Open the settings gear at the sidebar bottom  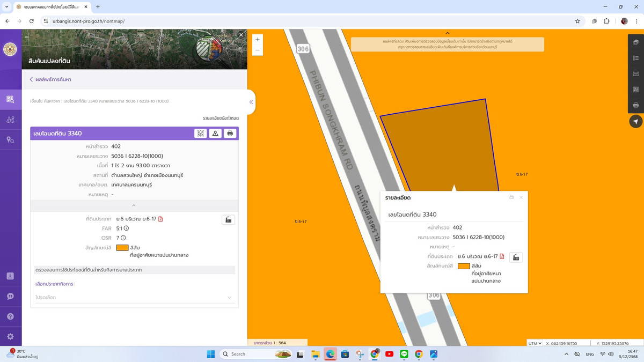pyautogui.click(x=11, y=337)
